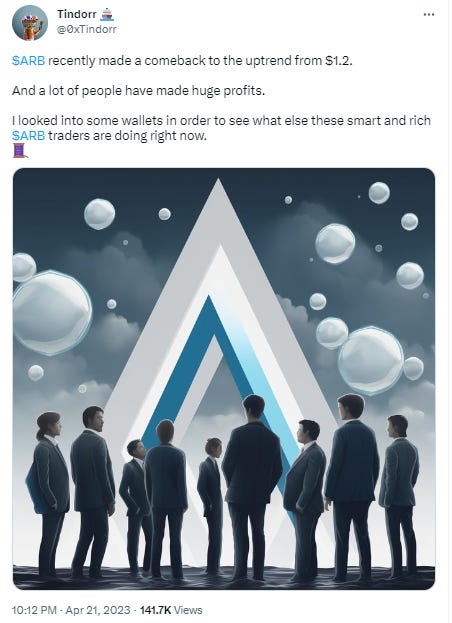Open the @0xTindorr handle link
Image resolution: width=452 pixels, height=623 pixels.
pyautogui.click(x=87, y=29)
